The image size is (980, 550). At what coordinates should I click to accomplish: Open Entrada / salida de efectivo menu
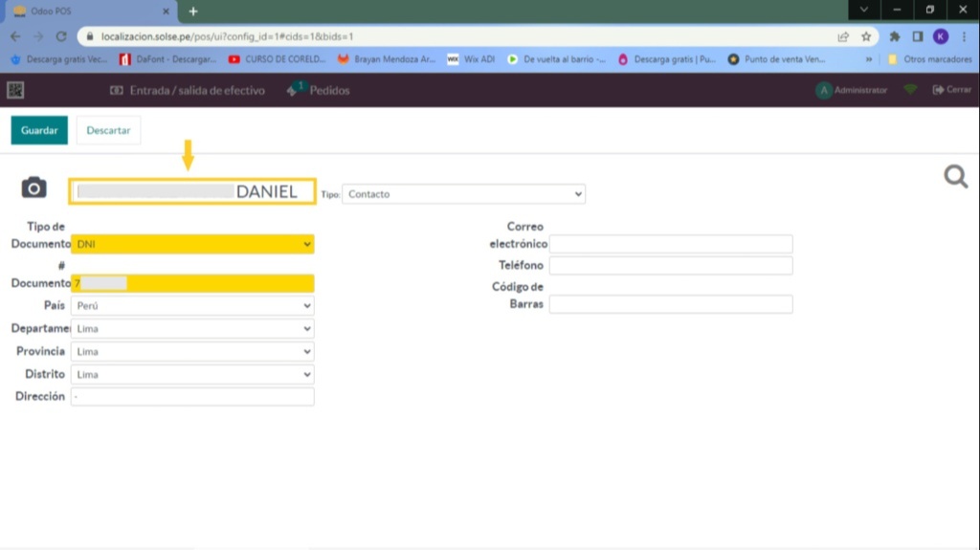(x=187, y=91)
